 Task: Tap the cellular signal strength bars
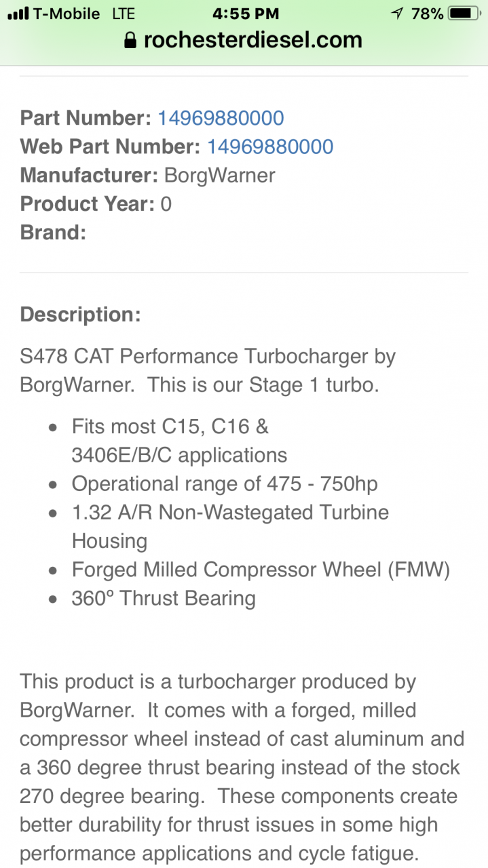(17, 14)
